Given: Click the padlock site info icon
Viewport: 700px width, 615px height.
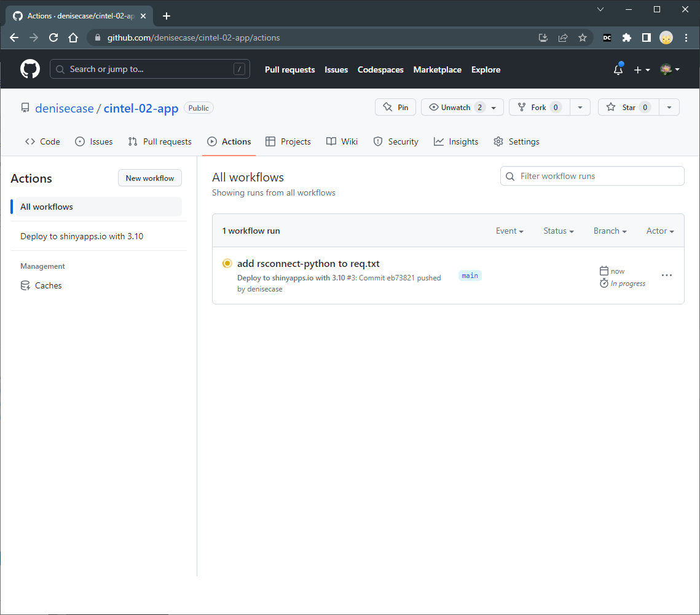Looking at the screenshot, I should (98, 38).
